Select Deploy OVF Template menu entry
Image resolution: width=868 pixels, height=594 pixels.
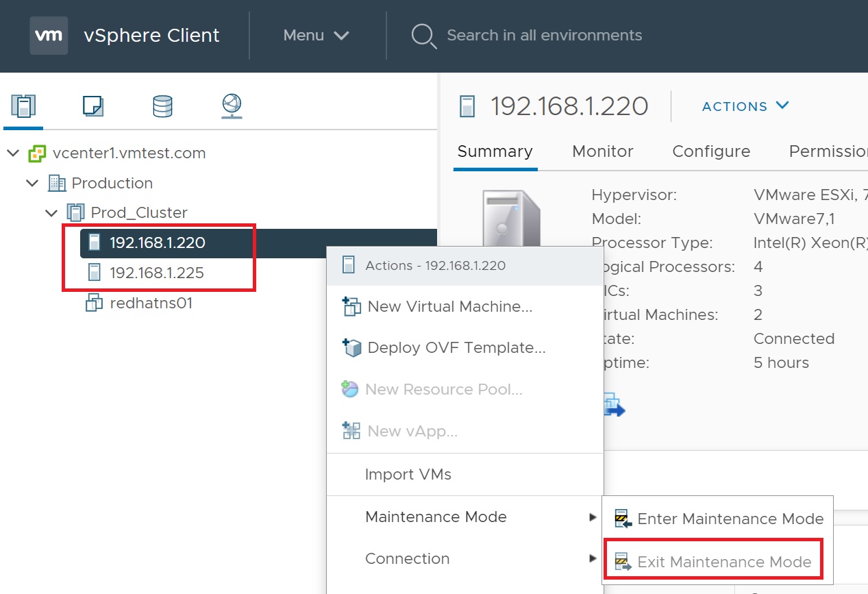click(456, 347)
